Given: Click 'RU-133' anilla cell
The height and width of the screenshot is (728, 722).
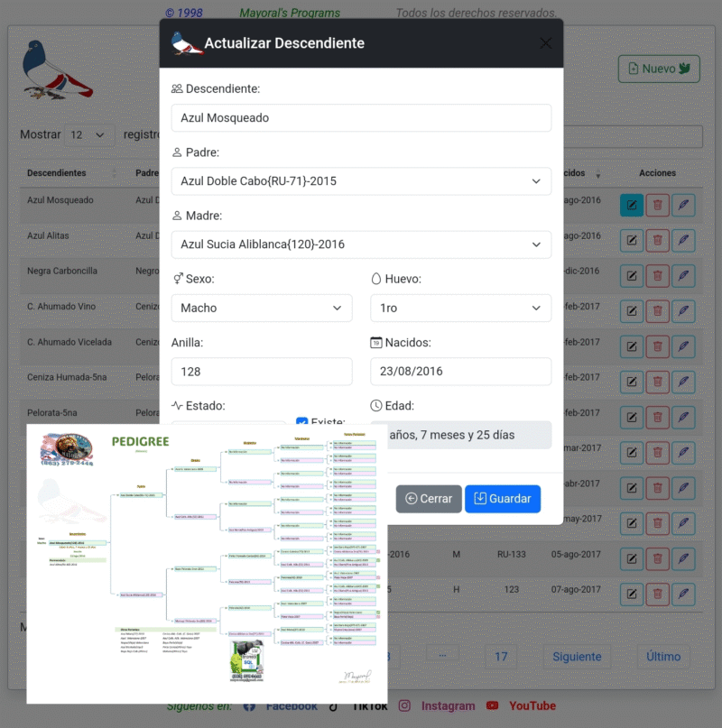Looking at the screenshot, I should pos(511,555).
